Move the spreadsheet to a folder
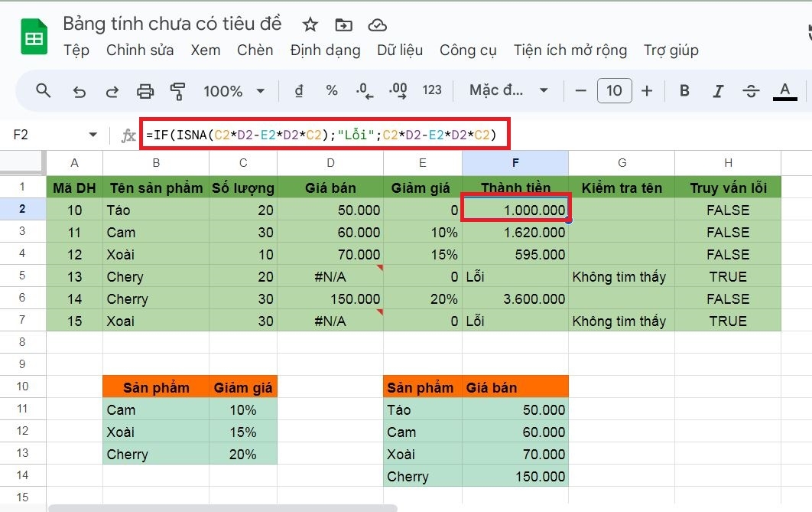 tap(343, 24)
